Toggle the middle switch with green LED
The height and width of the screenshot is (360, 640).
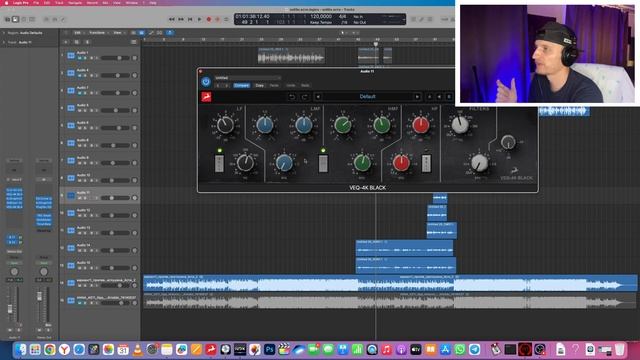[323, 163]
